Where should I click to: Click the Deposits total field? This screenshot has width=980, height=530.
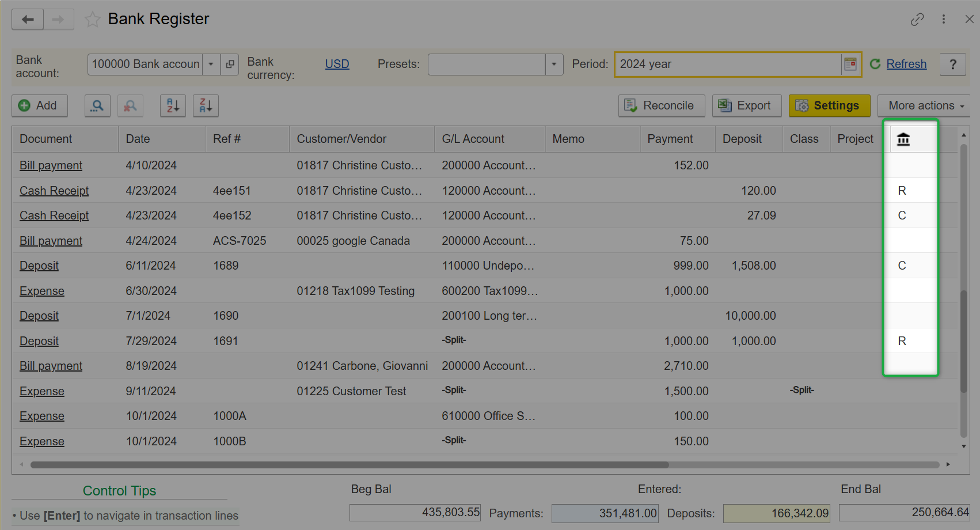pos(776,513)
